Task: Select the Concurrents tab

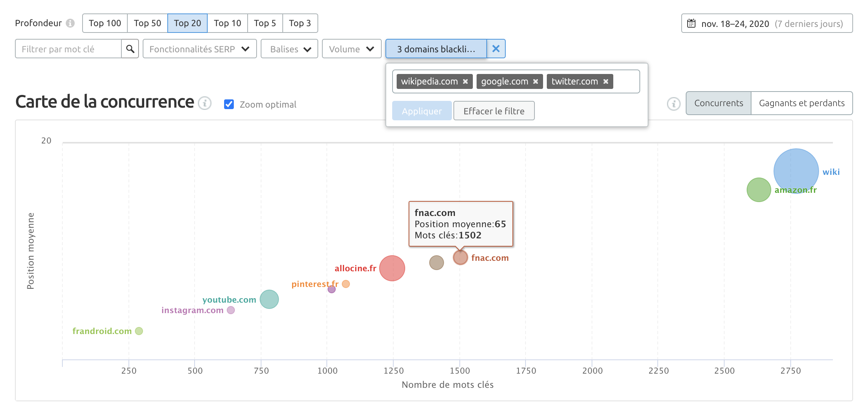Action: (718, 103)
